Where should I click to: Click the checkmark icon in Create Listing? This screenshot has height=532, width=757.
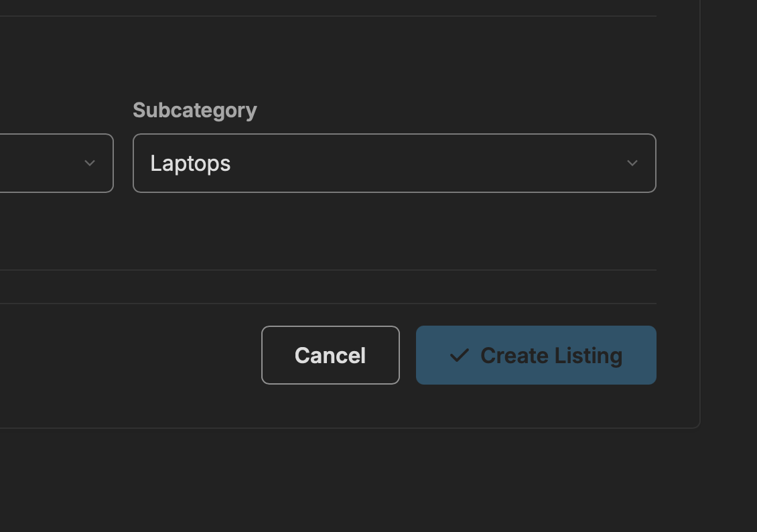(459, 355)
